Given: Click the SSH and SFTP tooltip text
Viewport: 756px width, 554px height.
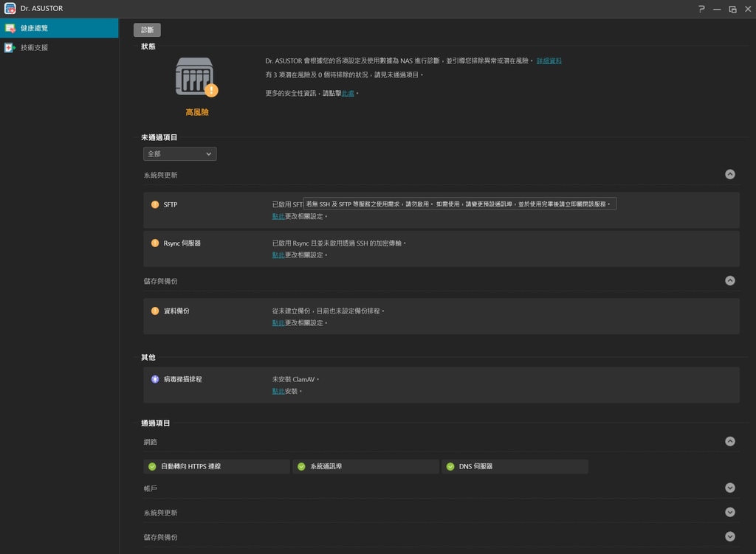Looking at the screenshot, I should click(x=459, y=204).
